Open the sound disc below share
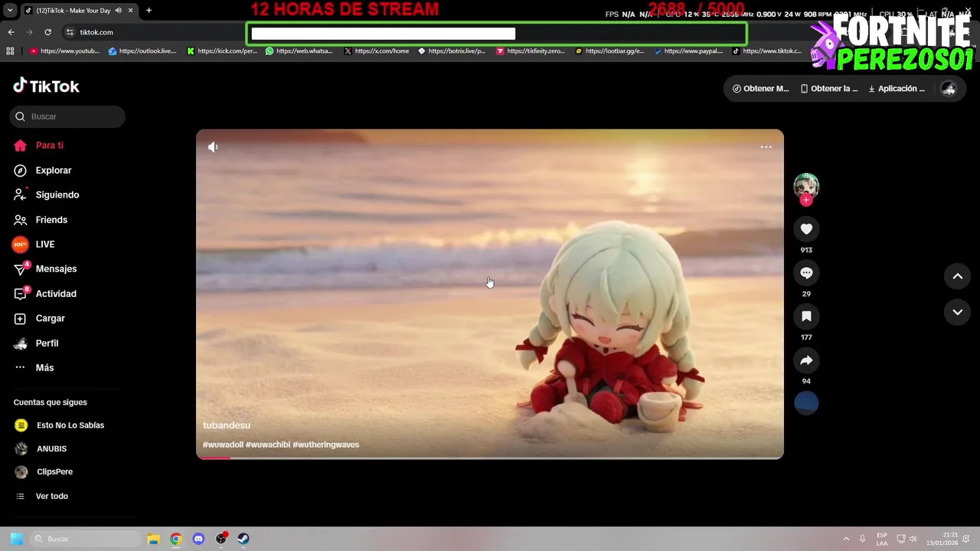The image size is (980, 551). point(806,403)
